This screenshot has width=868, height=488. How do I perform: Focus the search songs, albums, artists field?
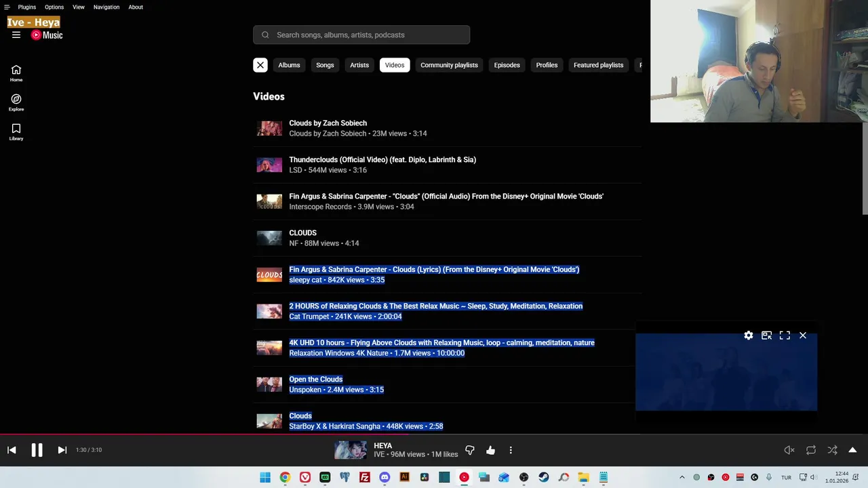click(x=361, y=35)
